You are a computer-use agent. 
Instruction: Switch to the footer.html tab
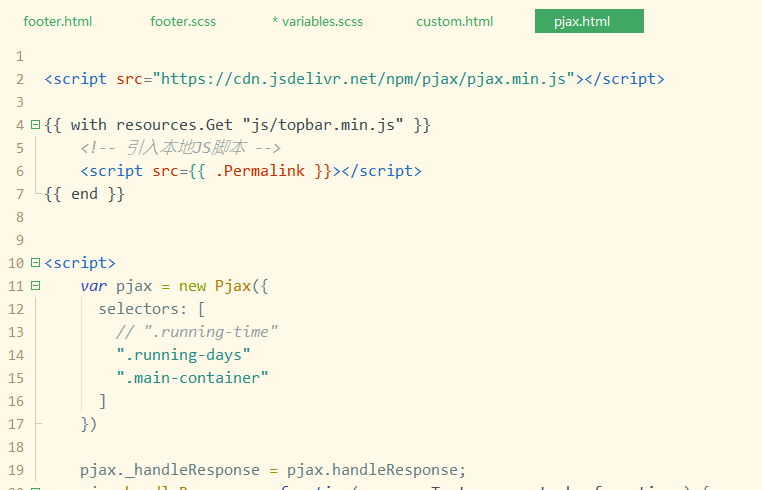click(57, 21)
